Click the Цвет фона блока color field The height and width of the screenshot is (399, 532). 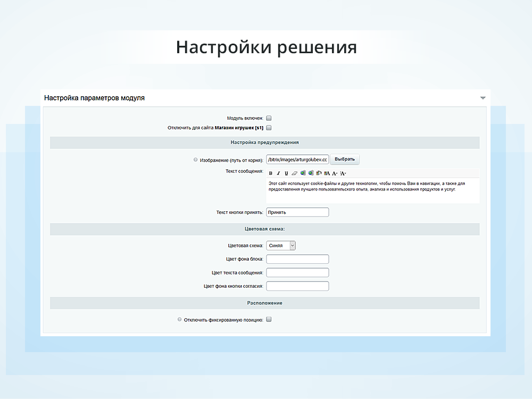[297, 259]
